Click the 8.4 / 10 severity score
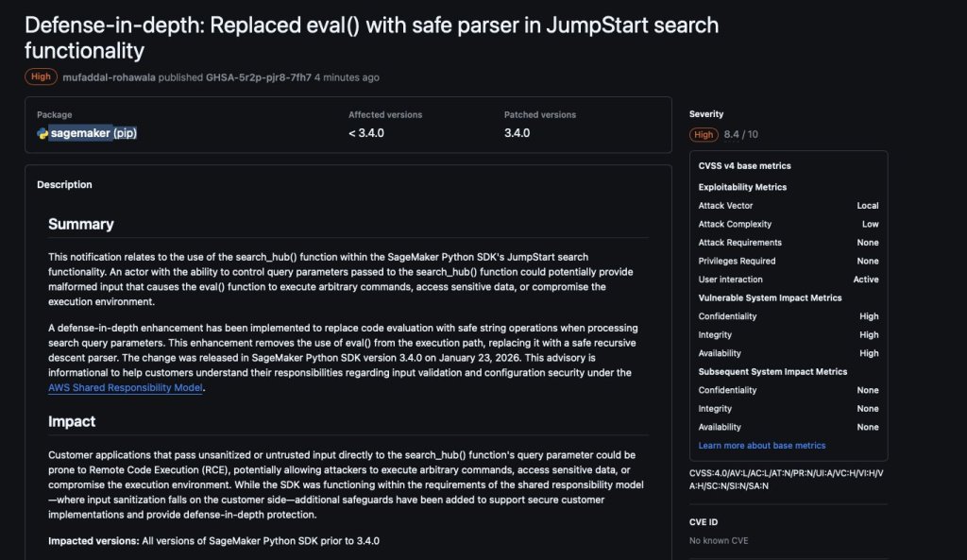967x560 pixels. point(740,135)
